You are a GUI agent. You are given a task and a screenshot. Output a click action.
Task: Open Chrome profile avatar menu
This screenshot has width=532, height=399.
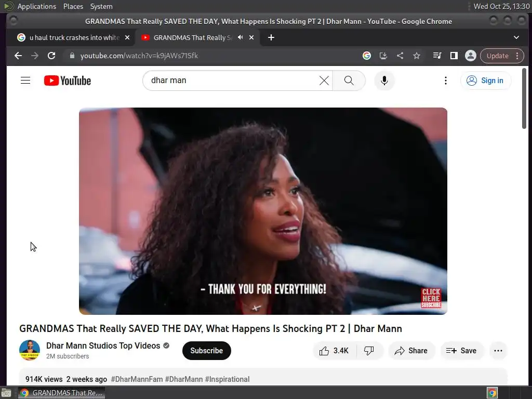click(471, 56)
